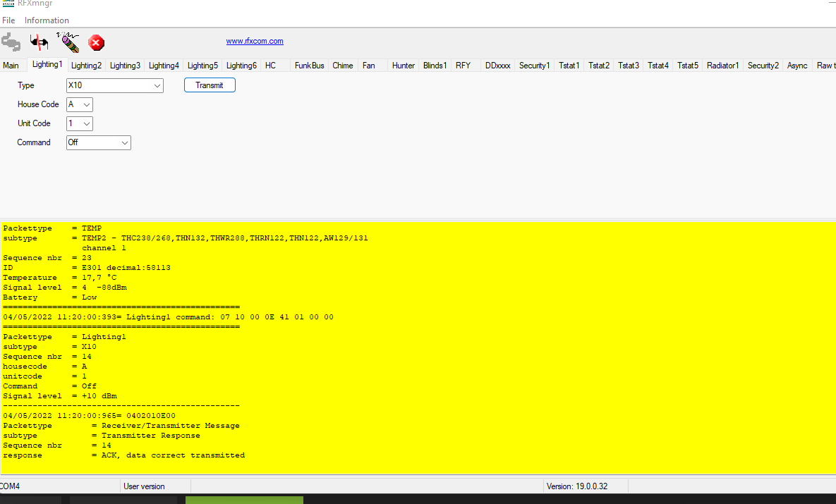Open the Lighting3 tab

tap(125, 66)
